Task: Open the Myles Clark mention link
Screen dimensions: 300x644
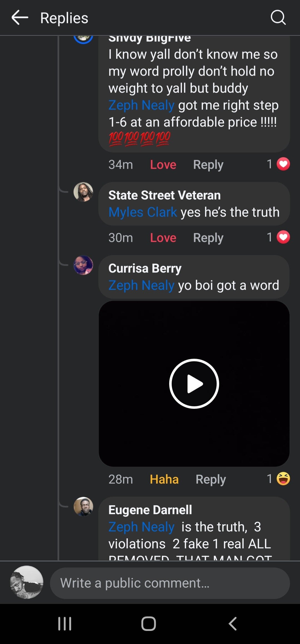Action: click(142, 212)
